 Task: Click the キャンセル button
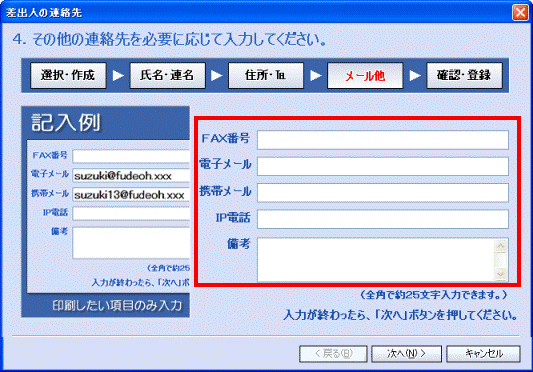pyautogui.click(x=483, y=354)
